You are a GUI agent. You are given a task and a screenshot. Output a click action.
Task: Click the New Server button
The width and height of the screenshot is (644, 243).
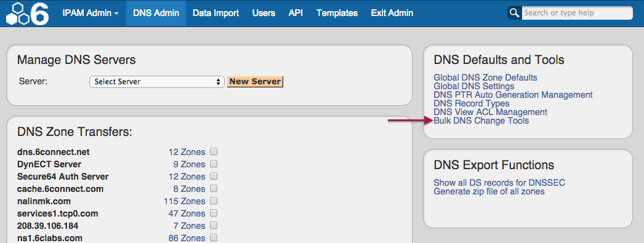pyautogui.click(x=255, y=81)
